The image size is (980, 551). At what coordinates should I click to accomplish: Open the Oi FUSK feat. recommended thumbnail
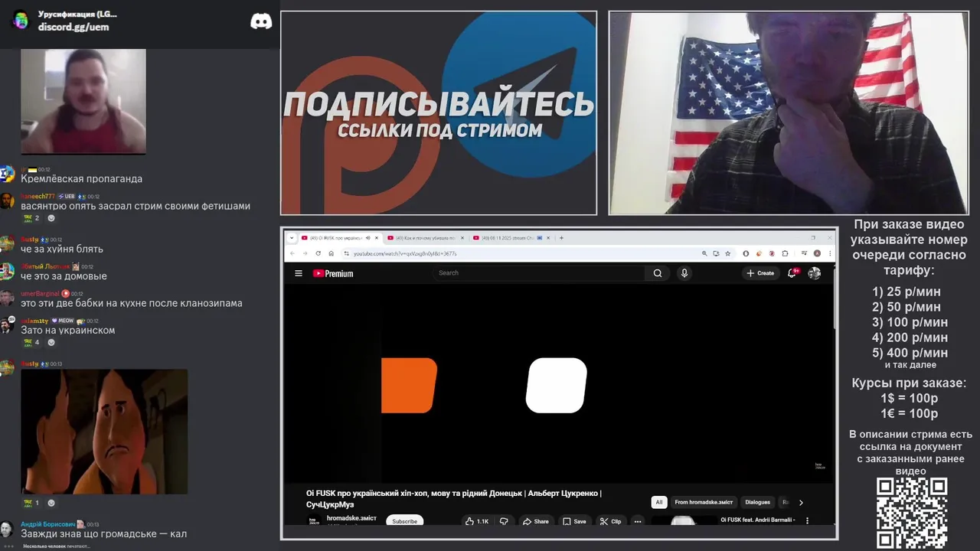pyautogui.click(x=683, y=520)
